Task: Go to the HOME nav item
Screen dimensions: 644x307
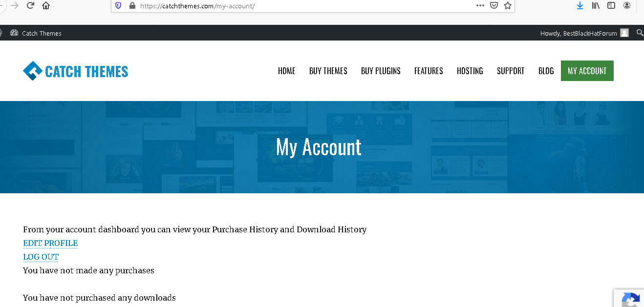Action: point(287,71)
